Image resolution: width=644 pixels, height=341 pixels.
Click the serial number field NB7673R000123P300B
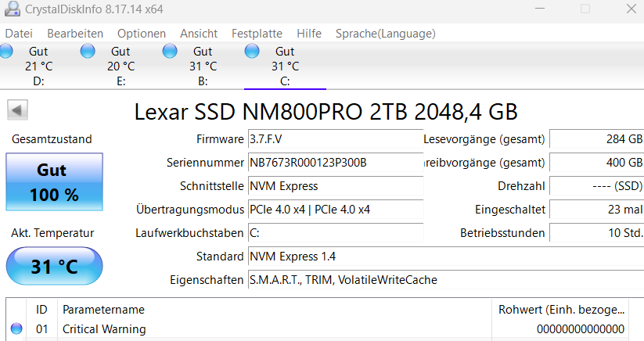click(x=336, y=163)
